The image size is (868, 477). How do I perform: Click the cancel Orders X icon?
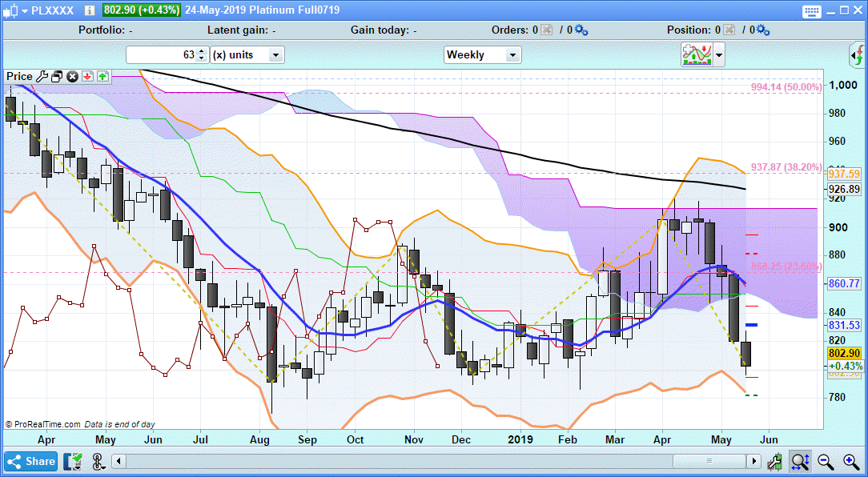(547, 30)
